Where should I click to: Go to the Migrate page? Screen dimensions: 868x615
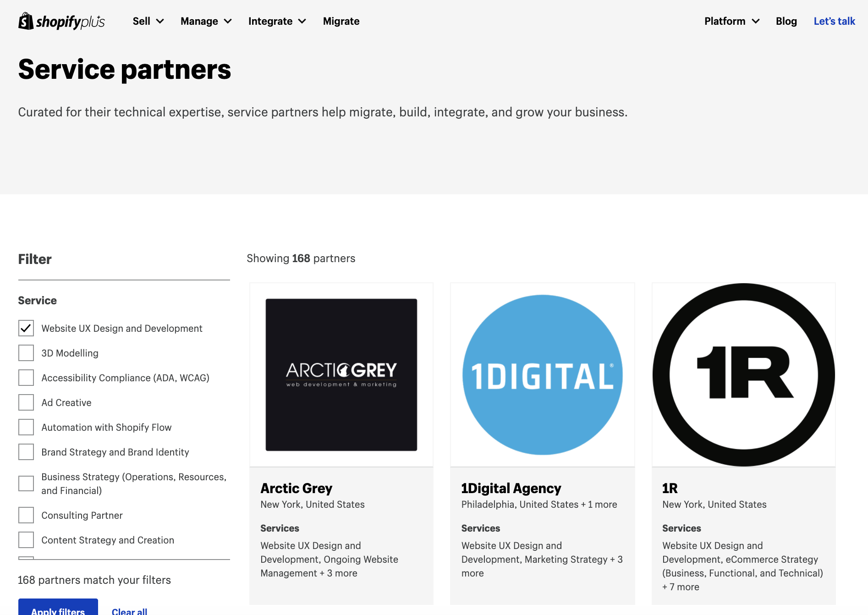(x=341, y=22)
